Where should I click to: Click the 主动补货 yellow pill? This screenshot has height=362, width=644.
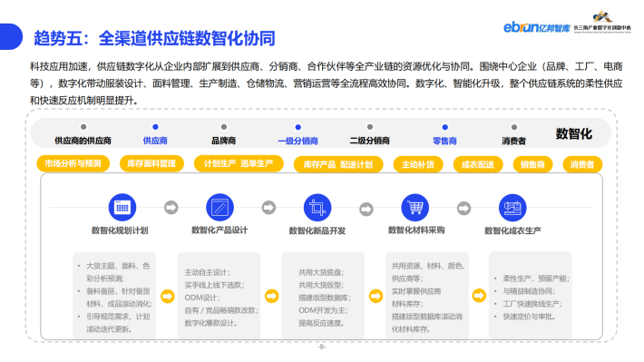[x=418, y=164]
